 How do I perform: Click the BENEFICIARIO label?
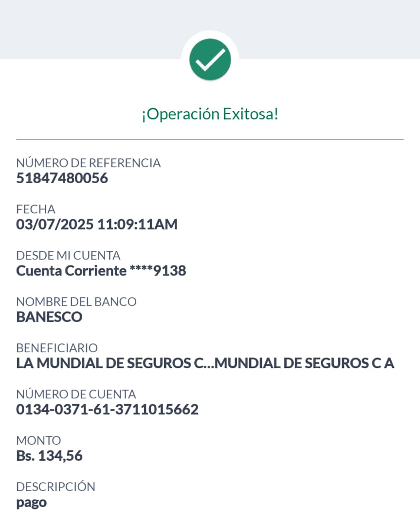57,348
